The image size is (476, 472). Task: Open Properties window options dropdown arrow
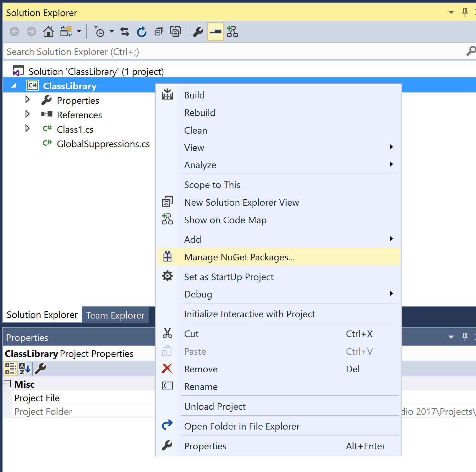tap(451, 337)
